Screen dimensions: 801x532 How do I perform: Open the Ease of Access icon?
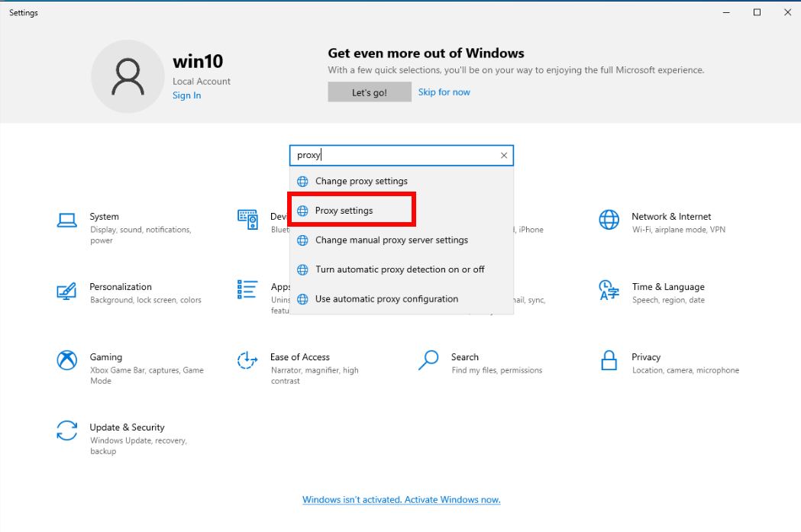click(x=247, y=360)
